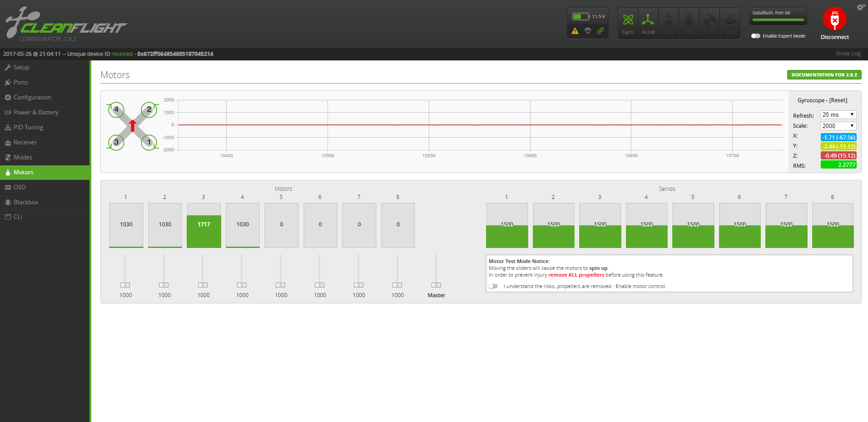Click the green link status icon
868x422 pixels.
coord(600,31)
